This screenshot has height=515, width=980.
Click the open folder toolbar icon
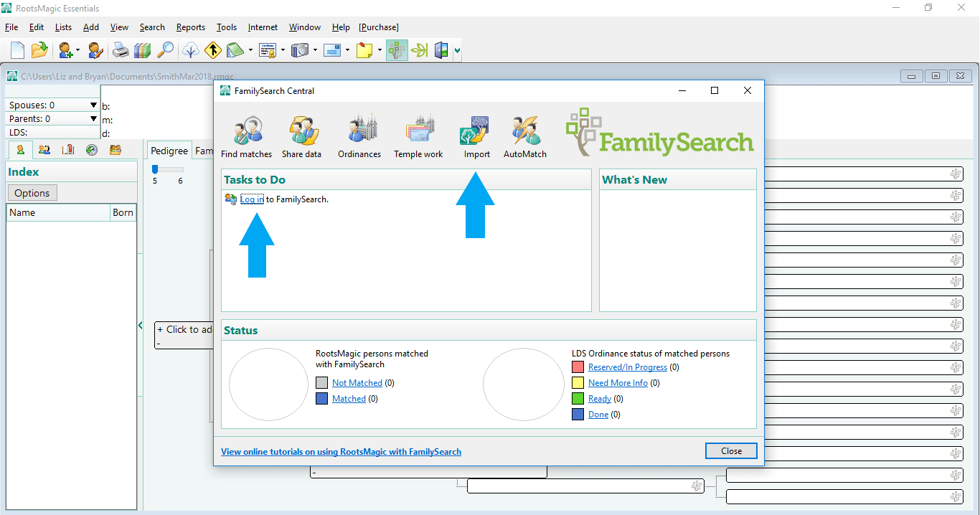39,50
